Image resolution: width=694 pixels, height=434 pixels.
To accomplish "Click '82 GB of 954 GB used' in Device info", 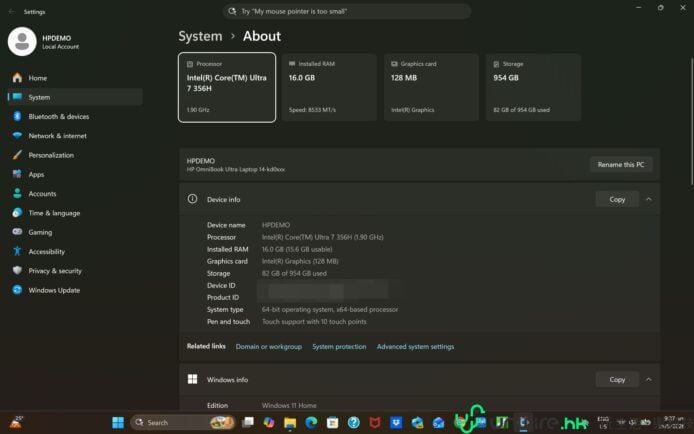I will coord(294,273).
